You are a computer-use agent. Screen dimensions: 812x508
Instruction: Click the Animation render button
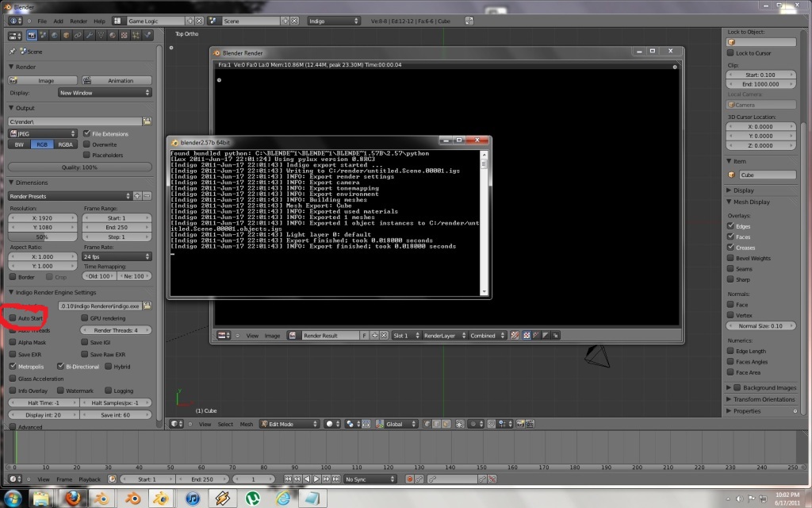pyautogui.click(x=116, y=80)
